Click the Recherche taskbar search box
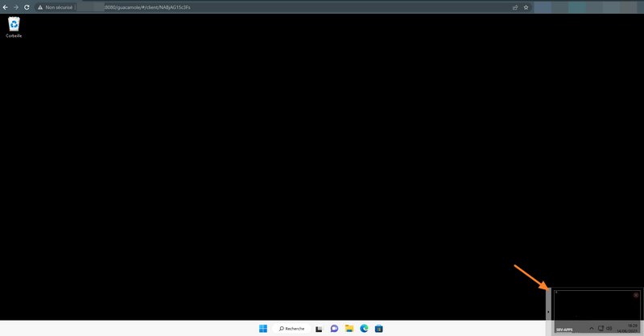This screenshot has height=336, width=644. click(x=291, y=328)
